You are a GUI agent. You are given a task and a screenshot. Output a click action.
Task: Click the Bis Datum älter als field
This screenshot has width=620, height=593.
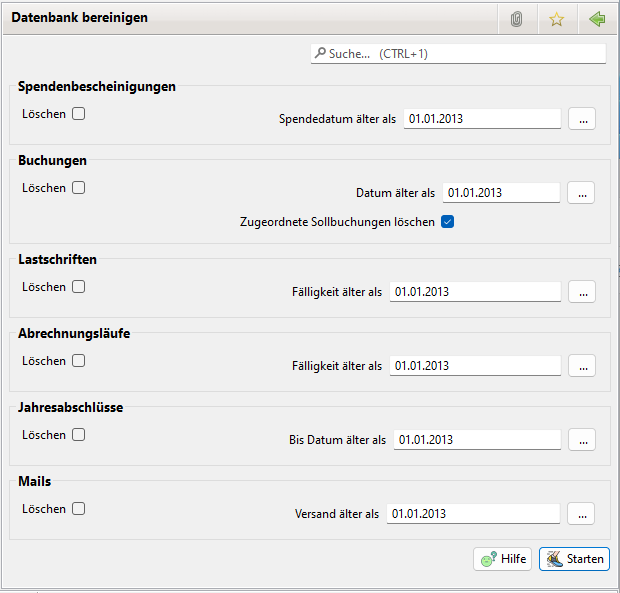point(476,440)
